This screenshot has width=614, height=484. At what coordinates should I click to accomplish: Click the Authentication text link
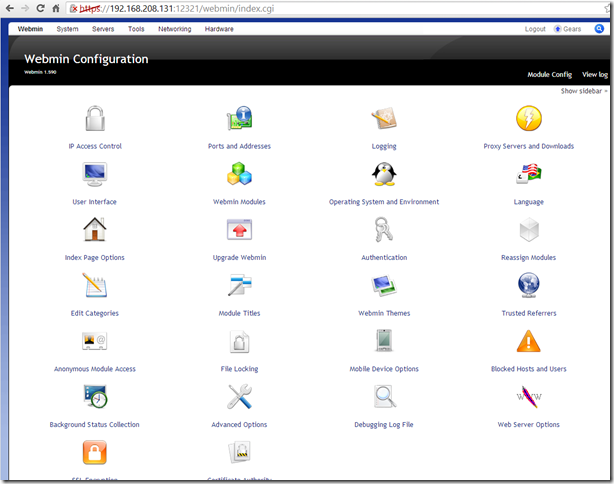384,257
